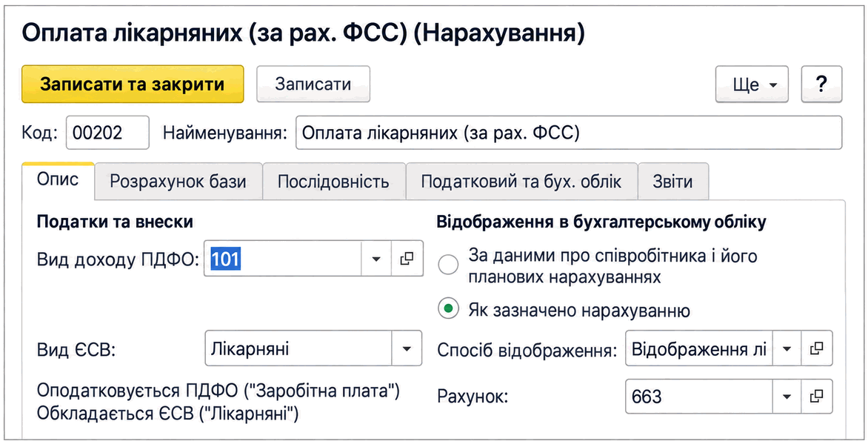This screenshot has height=447, width=868.
Task: Click the text "Оподатковується ПДФО ("Заробітна плата")"
Action: pos(218,391)
